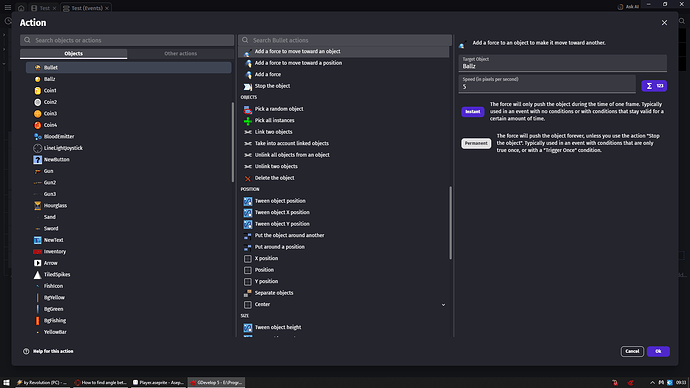The height and width of the screenshot is (388, 690).
Task: Expand the Center action row chevron
Action: (443, 305)
